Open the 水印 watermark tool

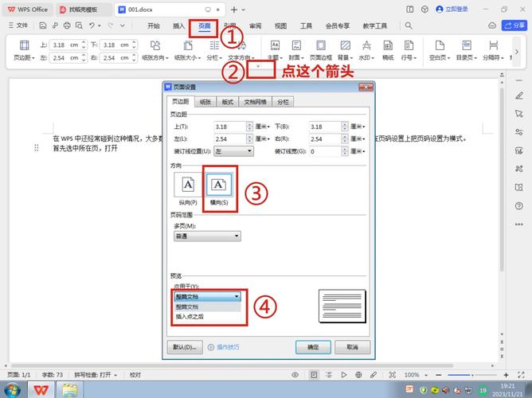pyautogui.click(x=366, y=50)
